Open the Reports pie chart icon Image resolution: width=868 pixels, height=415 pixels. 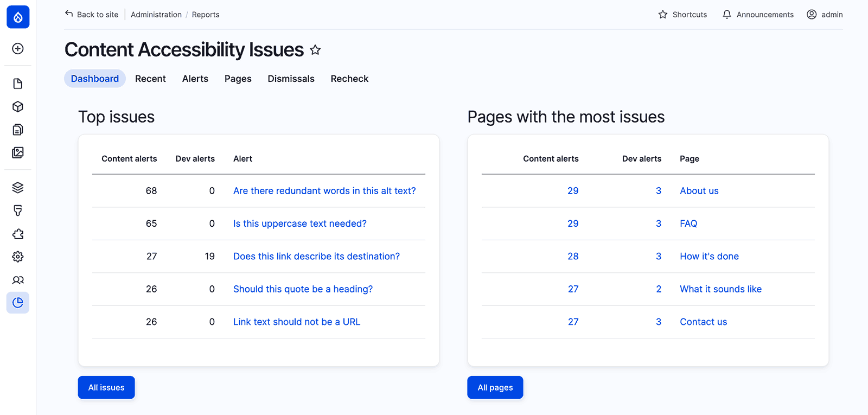pyautogui.click(x=18, y=303)
